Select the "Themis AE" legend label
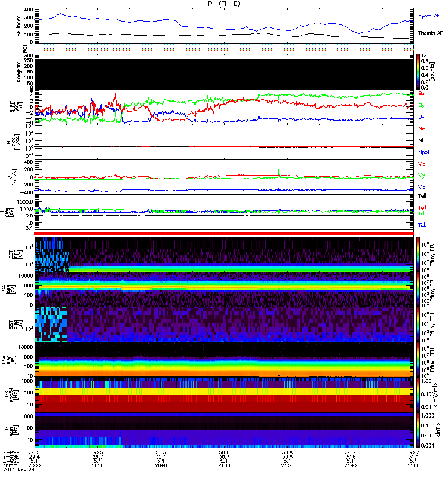 [x=430, y=33]
